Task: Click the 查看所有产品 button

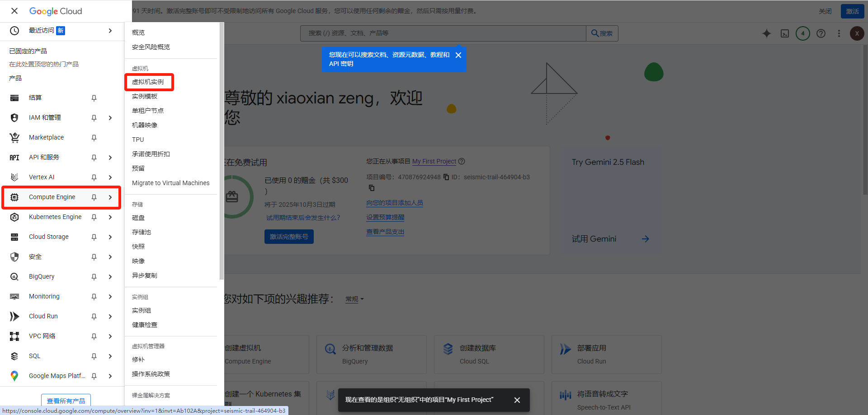Action: point(66,401)
